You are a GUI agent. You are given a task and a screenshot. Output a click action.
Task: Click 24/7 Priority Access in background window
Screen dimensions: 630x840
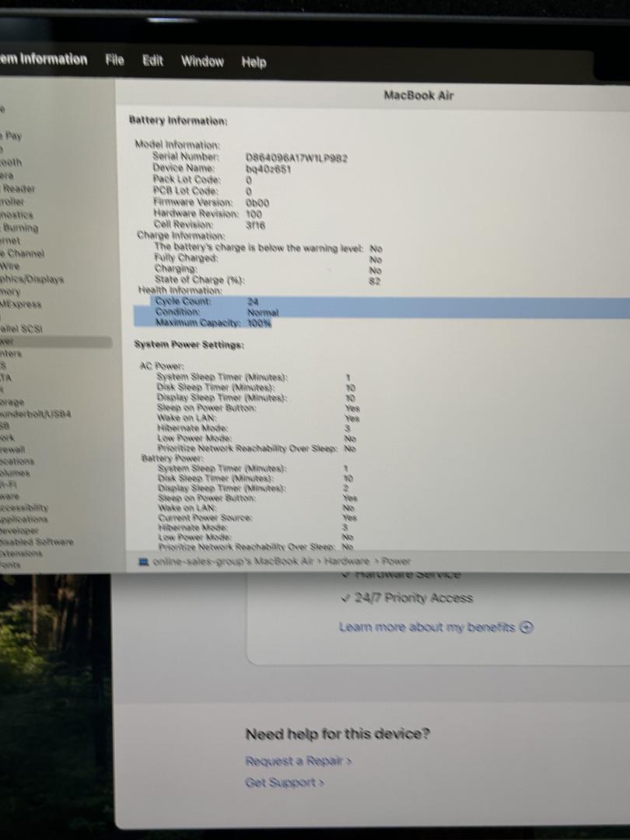coord(414,598)
